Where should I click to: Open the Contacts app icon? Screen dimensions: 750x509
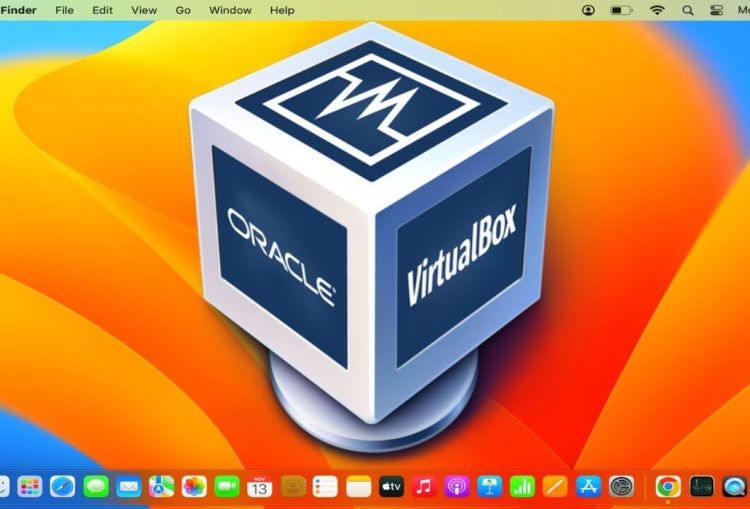point(293,487)
